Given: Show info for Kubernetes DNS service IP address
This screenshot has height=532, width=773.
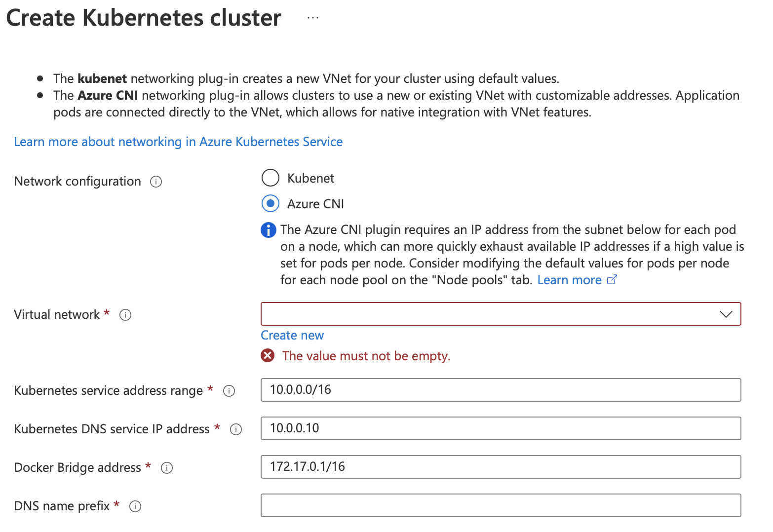Looking at the screenshot, I should pyautogui.click(x=236, y=429).
